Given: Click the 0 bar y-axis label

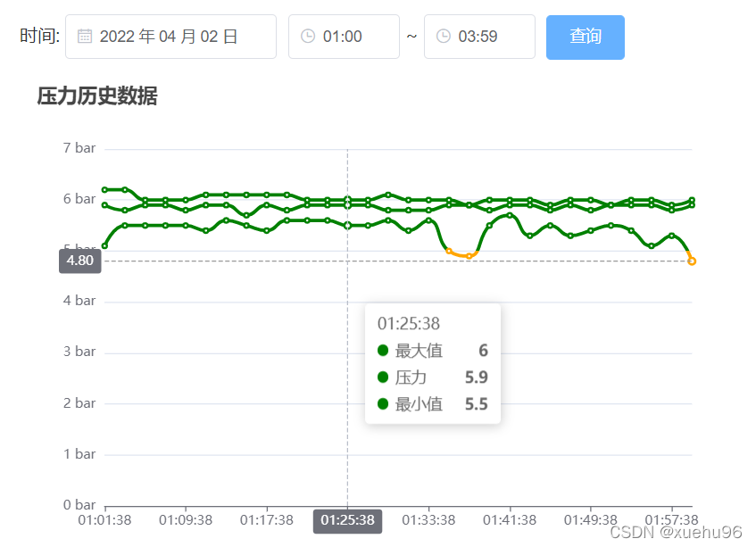Looking at the screenshot, I should pos(79,504).
